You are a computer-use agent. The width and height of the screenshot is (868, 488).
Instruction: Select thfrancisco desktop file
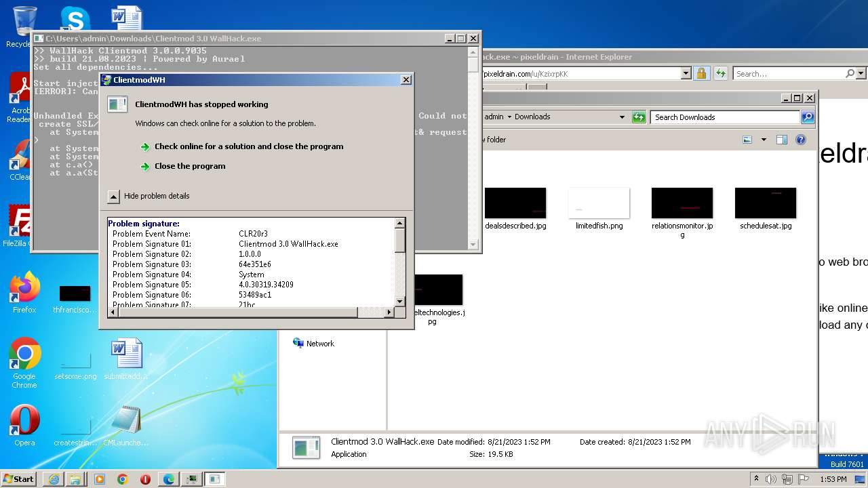[75, 300]
